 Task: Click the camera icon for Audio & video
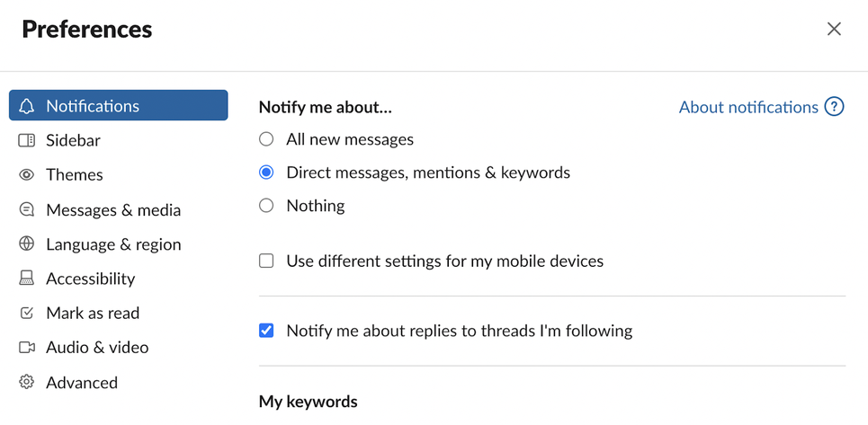pos(27,347)
